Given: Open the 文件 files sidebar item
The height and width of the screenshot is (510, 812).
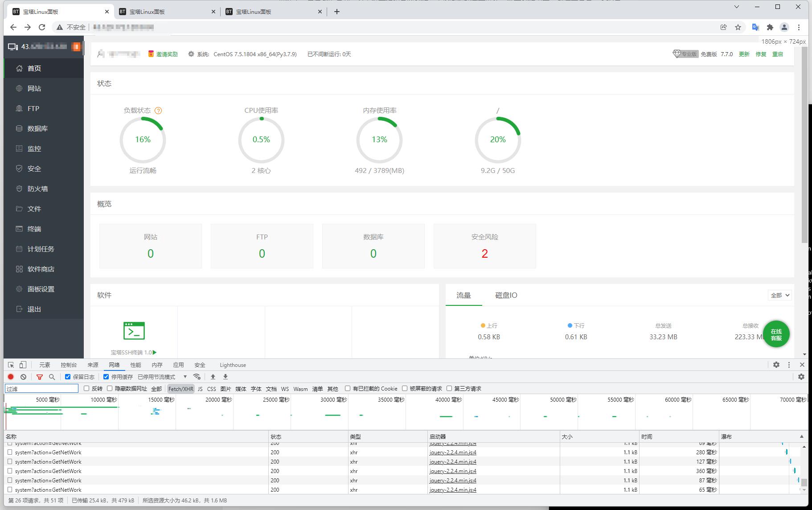Looking at the screenshot, I should coord(44,209).
